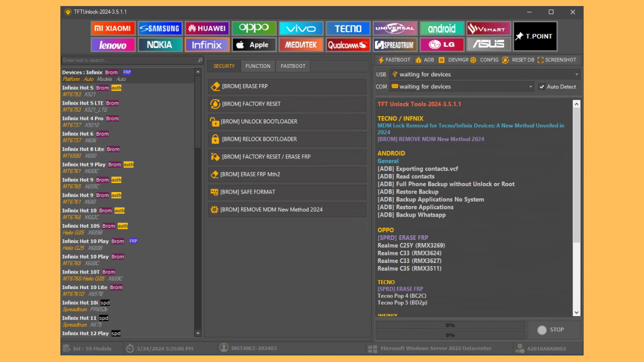This screenshot has height=362, width=644.
Task: Select Infinix Hot 10S device
Action: (128, 229)
